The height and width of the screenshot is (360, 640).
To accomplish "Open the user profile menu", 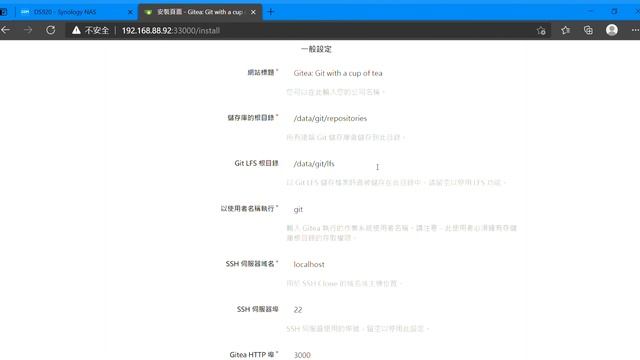I will click(x=611, y=30).
